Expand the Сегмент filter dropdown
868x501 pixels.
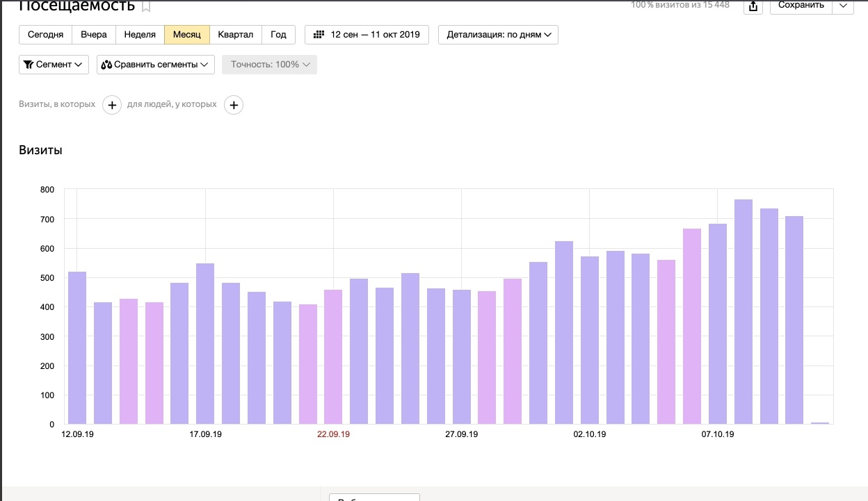[x=54, y=65]
